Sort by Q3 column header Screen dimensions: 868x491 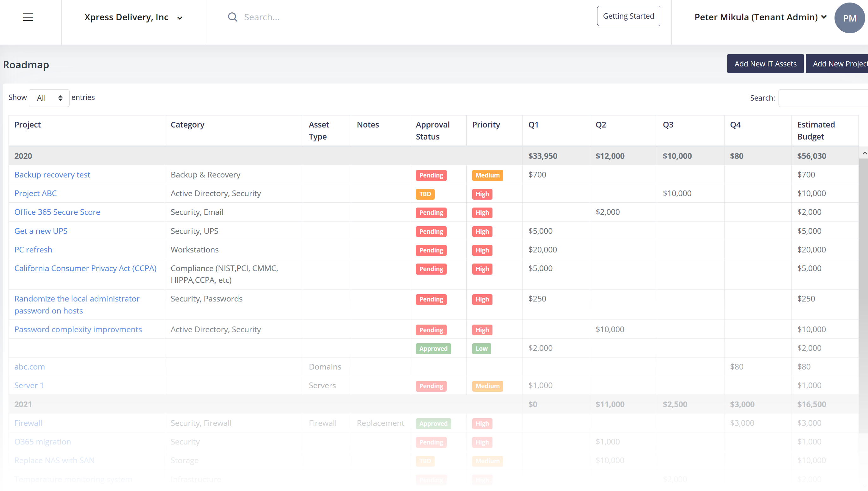tap(690, 131)
